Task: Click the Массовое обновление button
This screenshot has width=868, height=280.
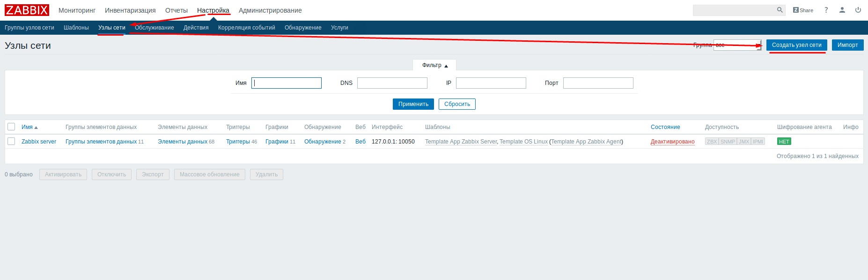Action: (210, 174)
